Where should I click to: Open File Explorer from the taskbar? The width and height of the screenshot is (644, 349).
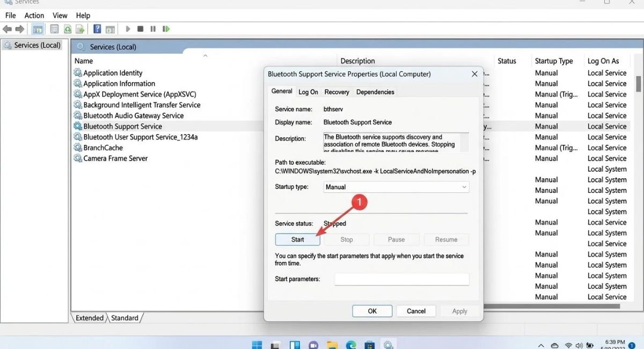pos(332,345)
